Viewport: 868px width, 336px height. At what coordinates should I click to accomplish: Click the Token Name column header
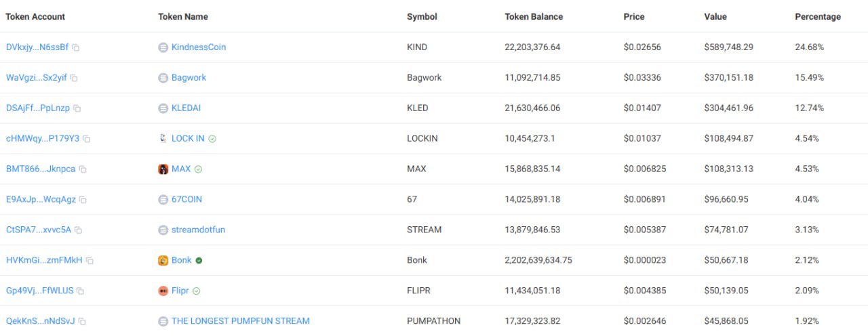183,17
